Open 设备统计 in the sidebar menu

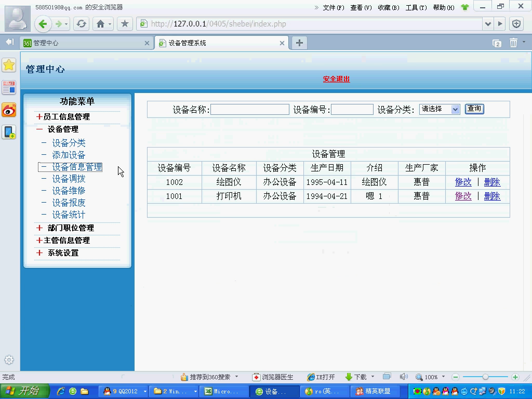69,215
